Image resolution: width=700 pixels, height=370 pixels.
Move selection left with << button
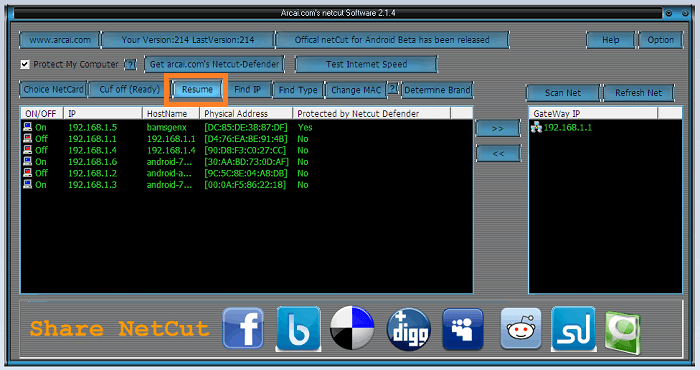pos(498,154)
